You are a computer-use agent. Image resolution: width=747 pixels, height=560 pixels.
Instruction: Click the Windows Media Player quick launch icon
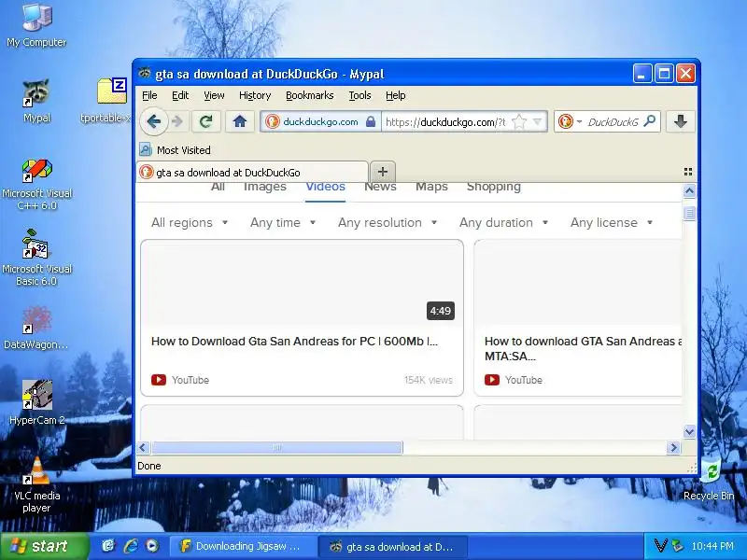(152, 546)
